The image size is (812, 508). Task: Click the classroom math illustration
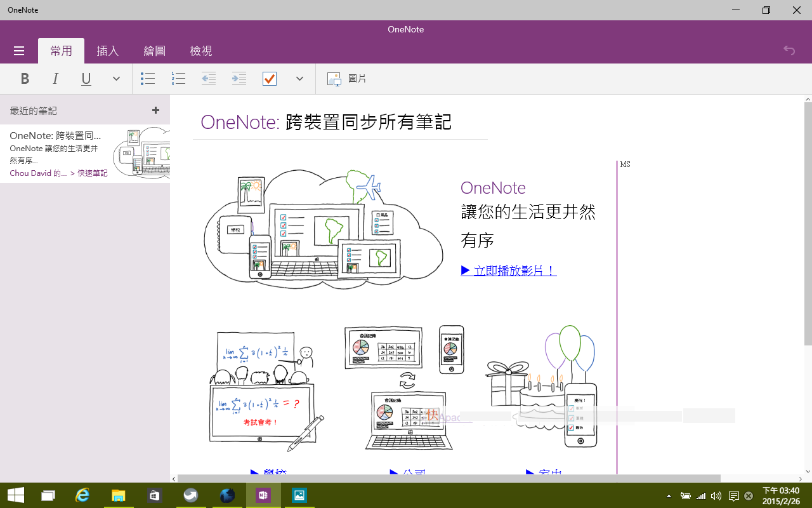[x=266, y=391]
